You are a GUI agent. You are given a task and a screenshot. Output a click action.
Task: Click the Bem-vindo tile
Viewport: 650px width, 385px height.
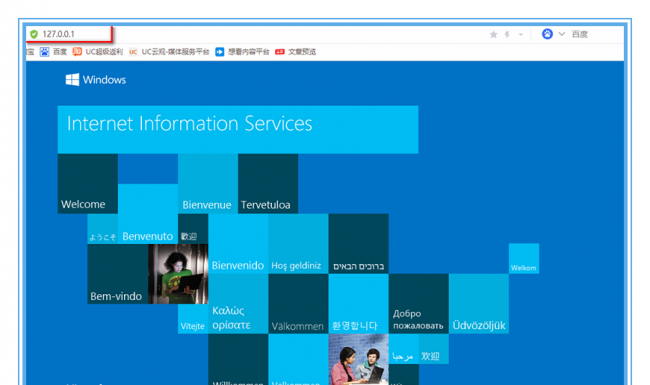click(x=118, y=274)
